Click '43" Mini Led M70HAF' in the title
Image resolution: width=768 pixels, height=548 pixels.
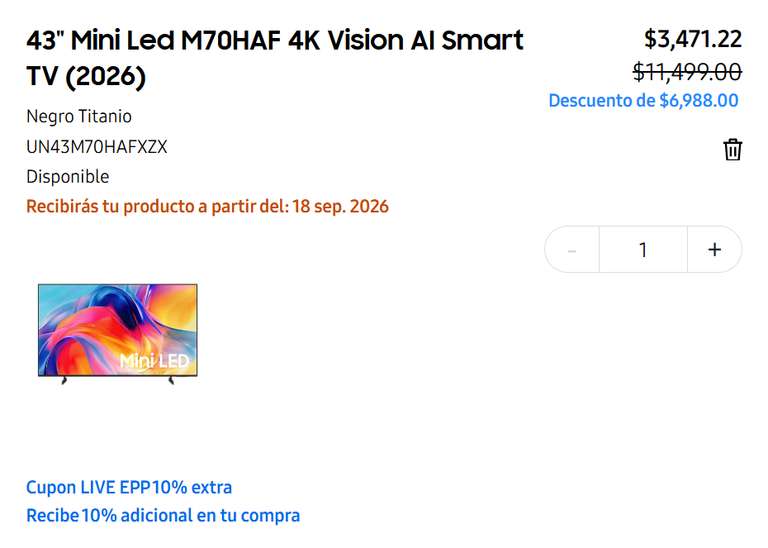[153, 40]
